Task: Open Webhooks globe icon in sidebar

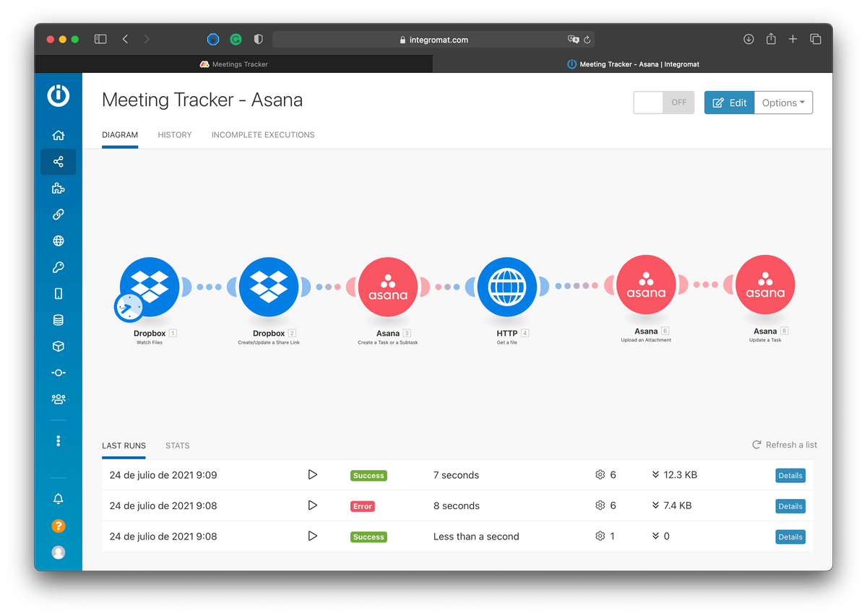Action: coord(59,241)
